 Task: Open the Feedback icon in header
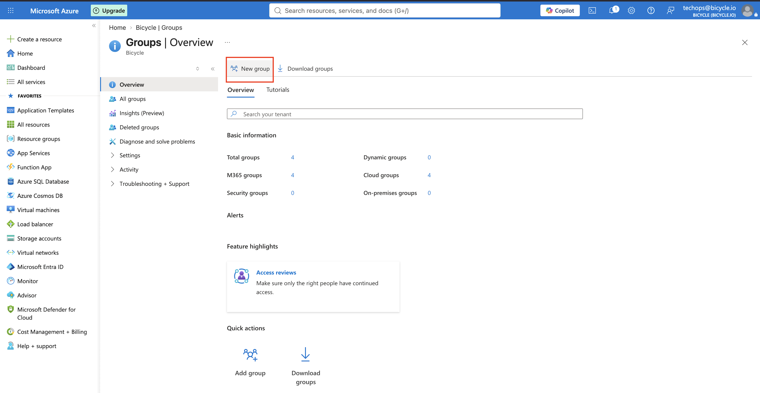[x=670, y=11]
